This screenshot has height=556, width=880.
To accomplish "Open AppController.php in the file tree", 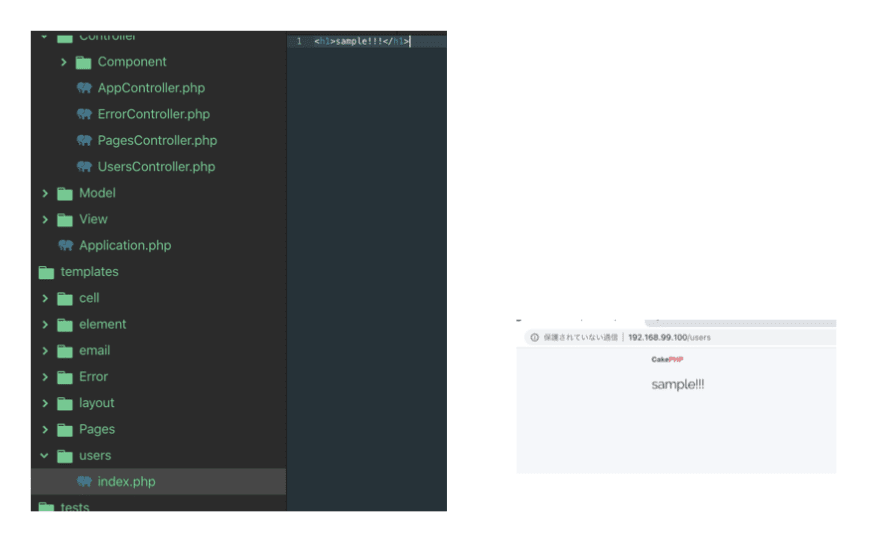I will 151,88.
